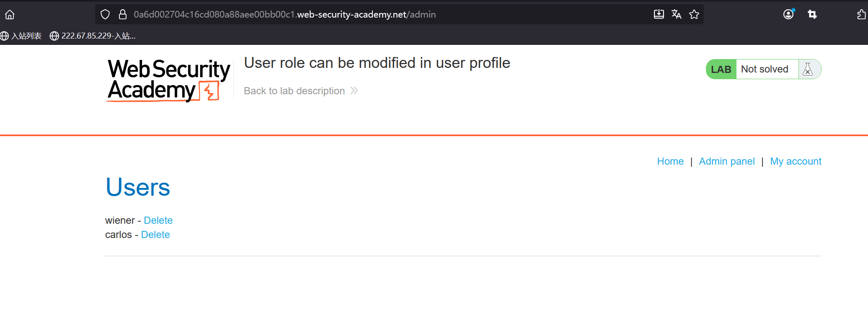Open the 入站列表 bookmark
868x313 pixels.
pos(21,36)
